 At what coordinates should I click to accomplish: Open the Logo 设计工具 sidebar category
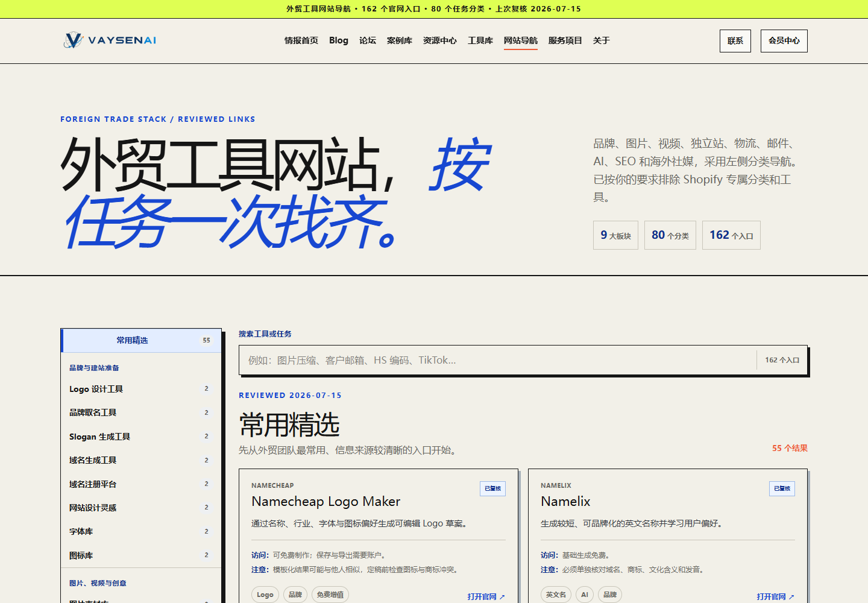(x=141, y=389)
